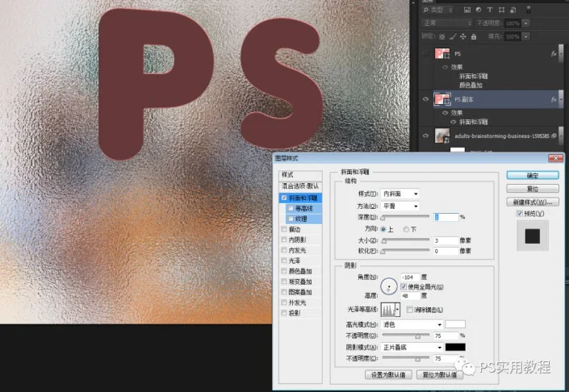
Task: Enable 图案叠加 checkbox
Action: pyautogui.click(x=284, y=292)
